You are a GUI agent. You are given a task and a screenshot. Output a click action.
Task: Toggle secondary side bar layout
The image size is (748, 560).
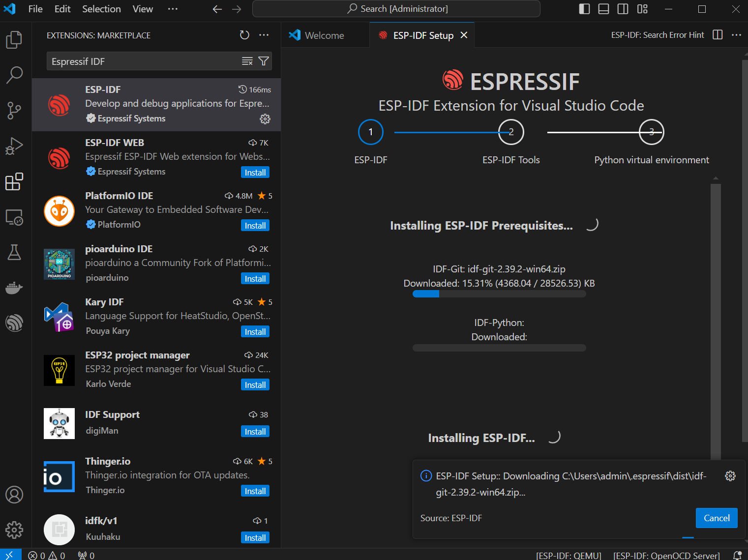(x=623, y=9)
